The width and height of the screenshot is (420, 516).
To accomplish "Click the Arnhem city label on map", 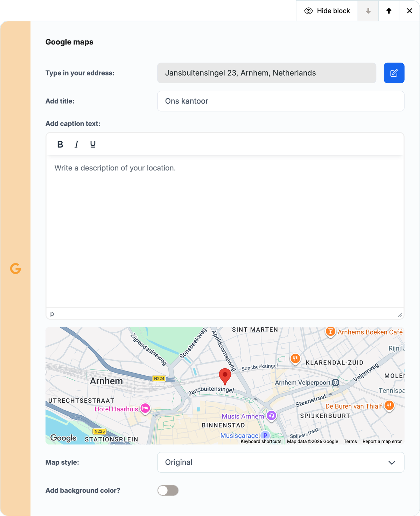I will 106,381.
